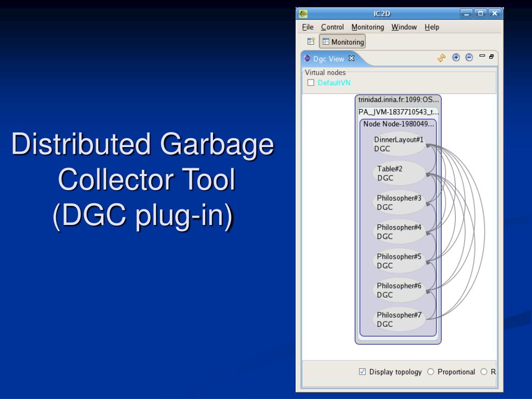Select the PA_JVM-1837710543 JVM box

[x=398, y=112]
